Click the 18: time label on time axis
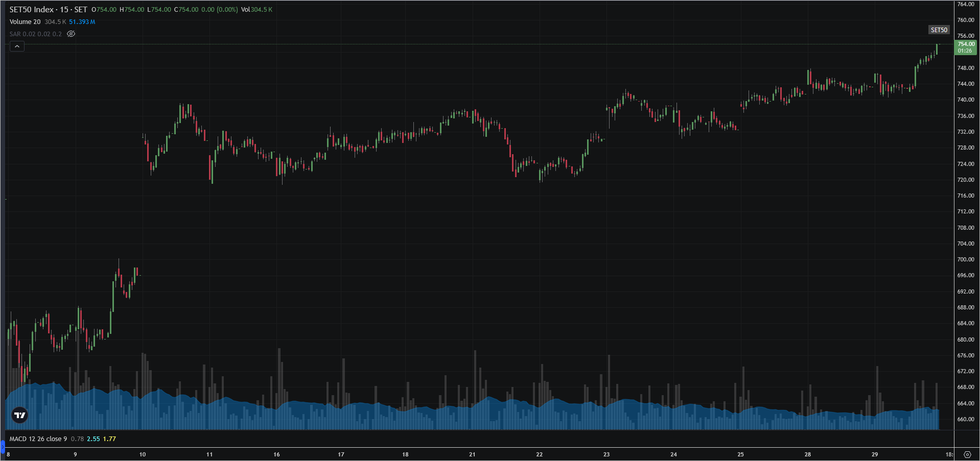 tap(949, 454)
